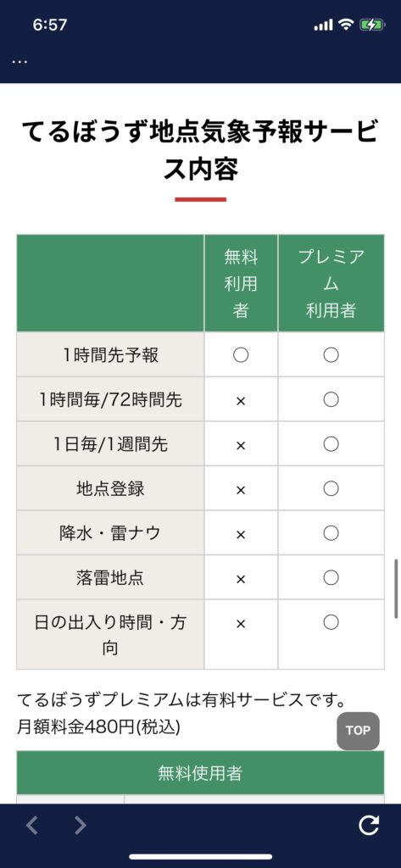Tap the page scrollbar on right edge

[x=397, y=588]
